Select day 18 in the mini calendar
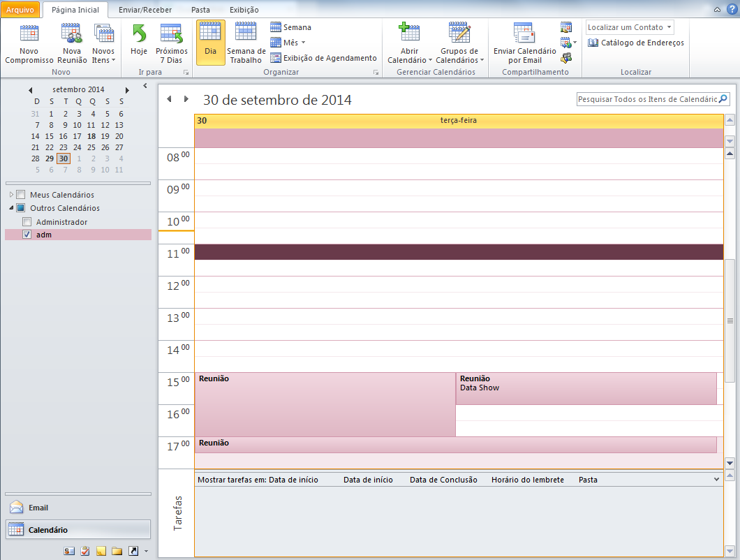This screenshot has height=560, width=740. pos(91,136)
